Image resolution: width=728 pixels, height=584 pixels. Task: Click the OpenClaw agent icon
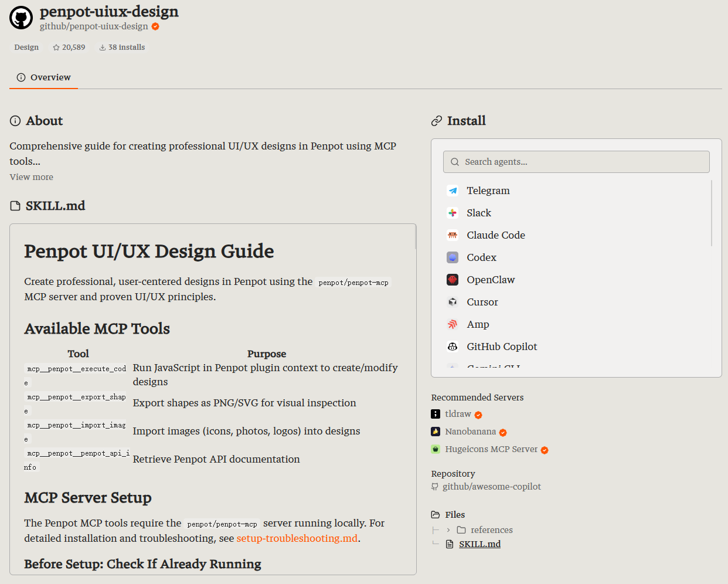point(453,280)
